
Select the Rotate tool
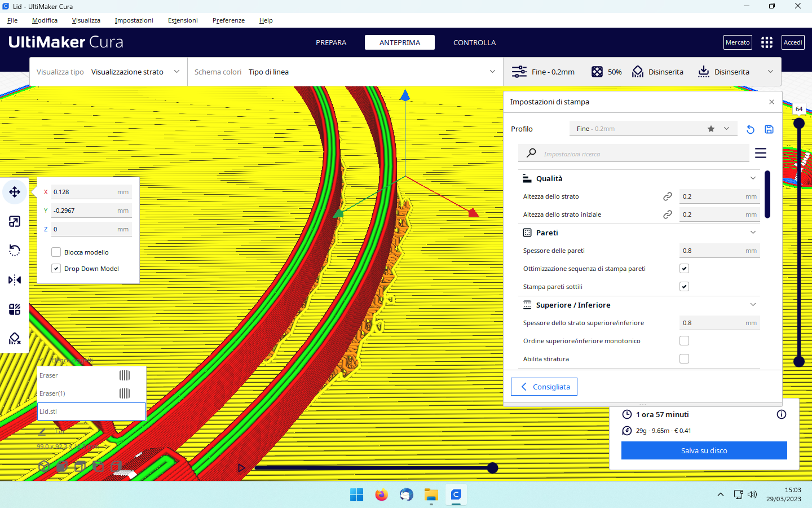tap(15, 250)
